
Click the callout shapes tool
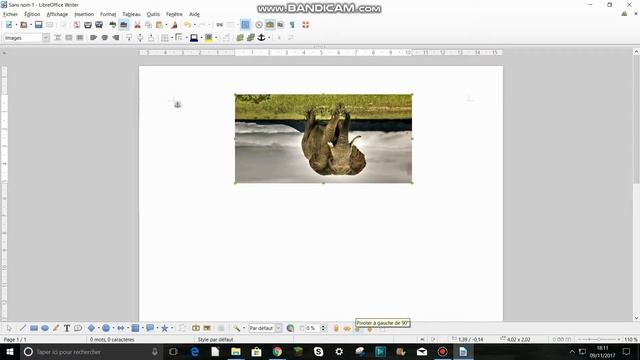tap(150, 328)
